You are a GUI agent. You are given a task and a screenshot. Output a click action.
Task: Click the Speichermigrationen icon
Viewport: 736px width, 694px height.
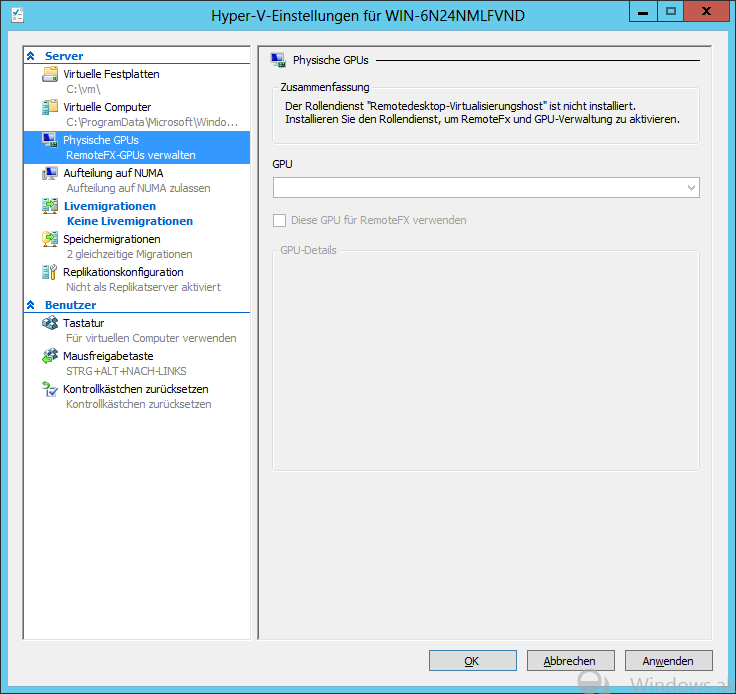[50, 240]
